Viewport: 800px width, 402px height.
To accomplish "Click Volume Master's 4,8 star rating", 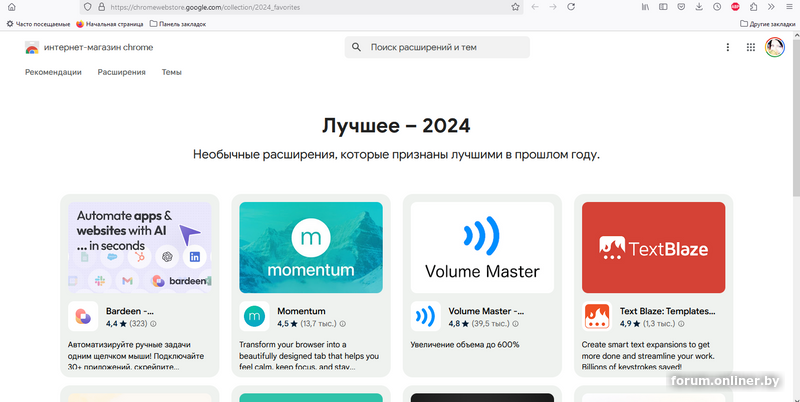I will 459,324.
